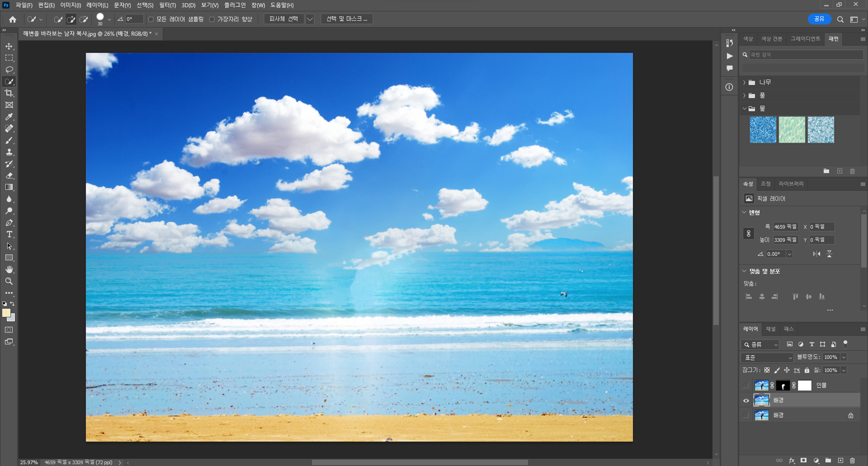
Task: Hide the selected 배경 layer eye
Action: click(746, 400)
